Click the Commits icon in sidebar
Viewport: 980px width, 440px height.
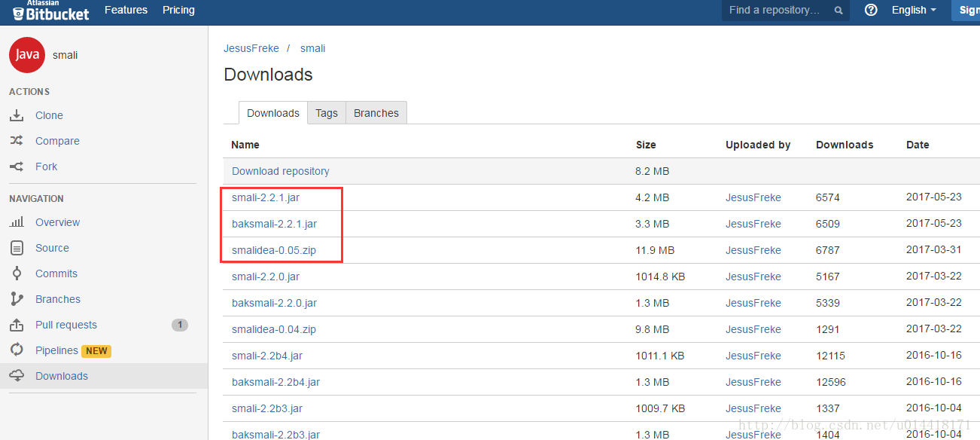pos(17,273)
